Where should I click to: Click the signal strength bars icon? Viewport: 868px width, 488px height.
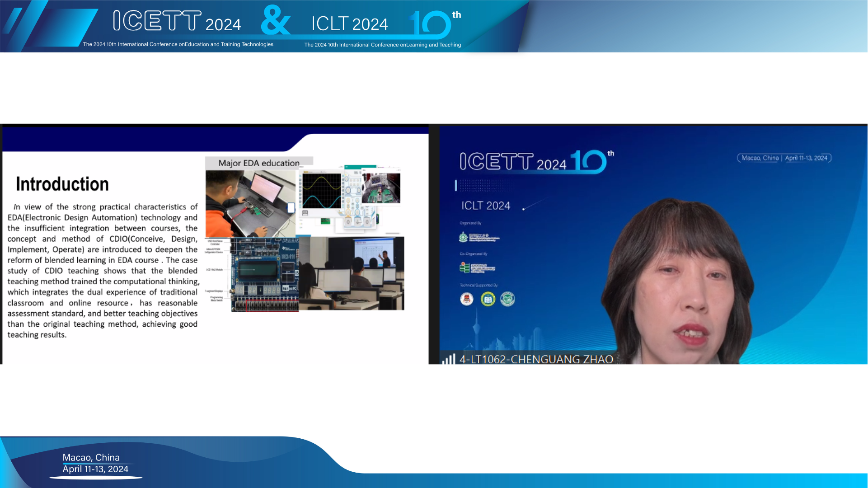tap(448, 359)
